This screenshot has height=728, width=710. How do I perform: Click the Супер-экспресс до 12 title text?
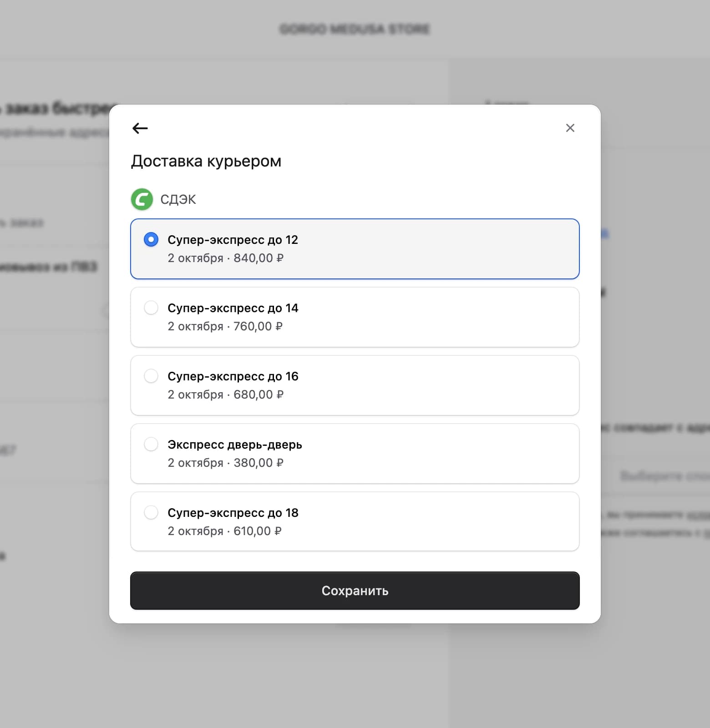(x=233, y=240)
